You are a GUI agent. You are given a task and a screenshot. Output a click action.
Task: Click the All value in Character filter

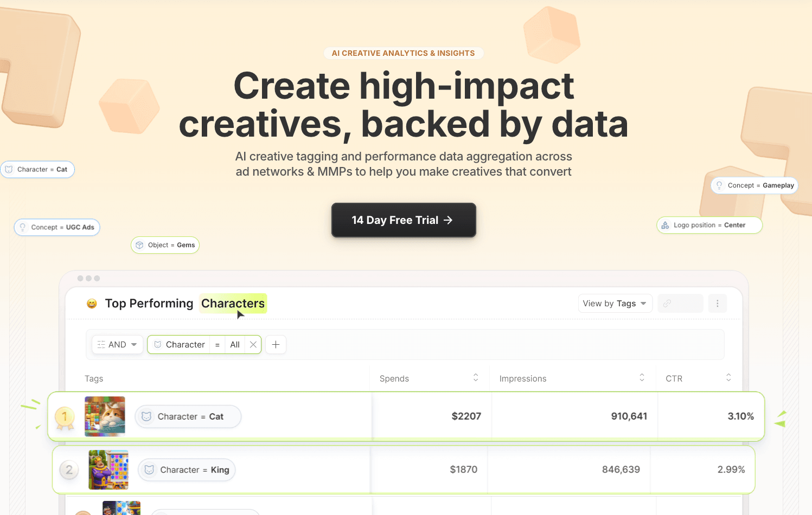click(x=235, y=345)
